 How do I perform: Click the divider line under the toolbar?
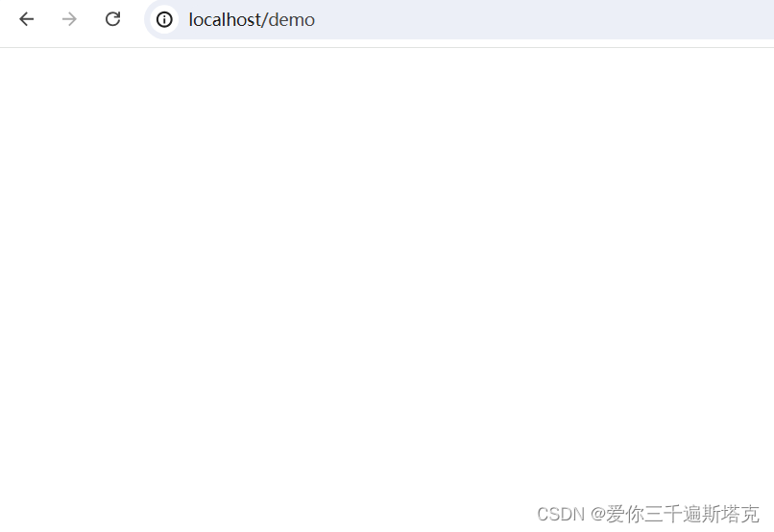[387, 47]
